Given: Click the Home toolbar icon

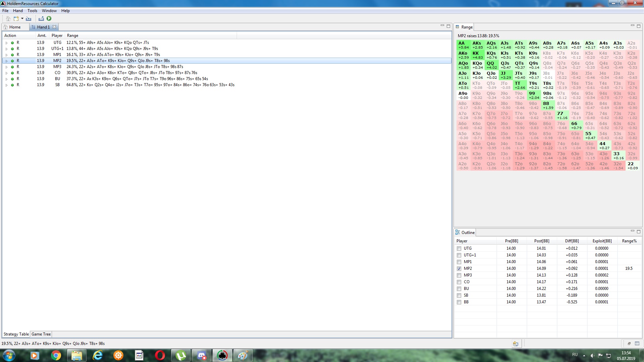Looking at the screenshot, I should pos(8,19).
